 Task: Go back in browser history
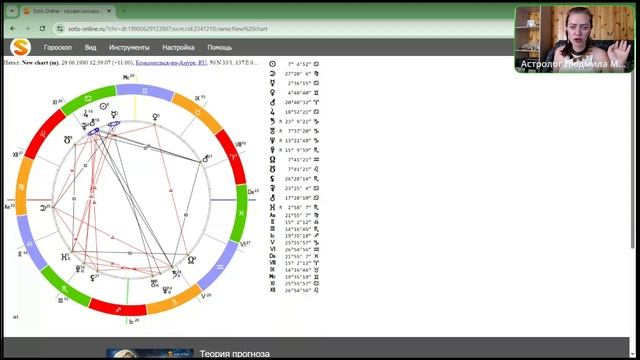tap(13, 29)
